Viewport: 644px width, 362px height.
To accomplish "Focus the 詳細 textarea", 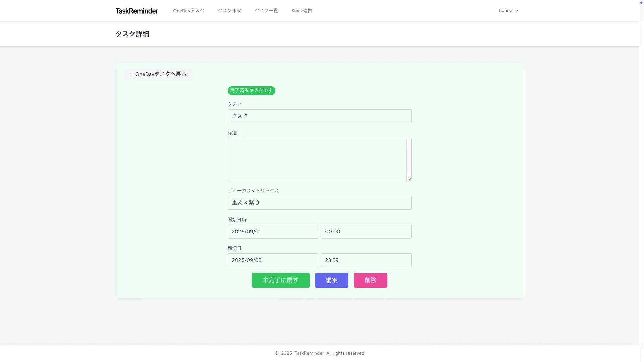I will click(x=317, y=160).
